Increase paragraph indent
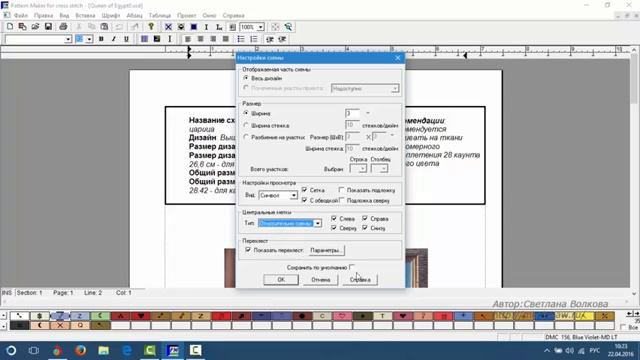The image size is (640, 360). (x=282, y=39)
